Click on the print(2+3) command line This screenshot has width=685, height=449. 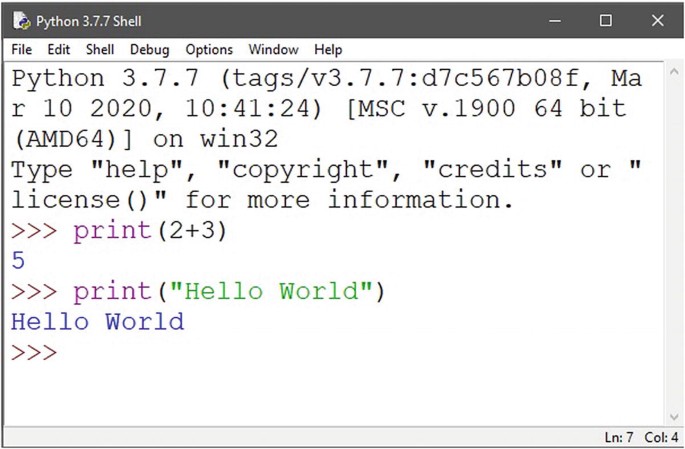click(150, 231)
